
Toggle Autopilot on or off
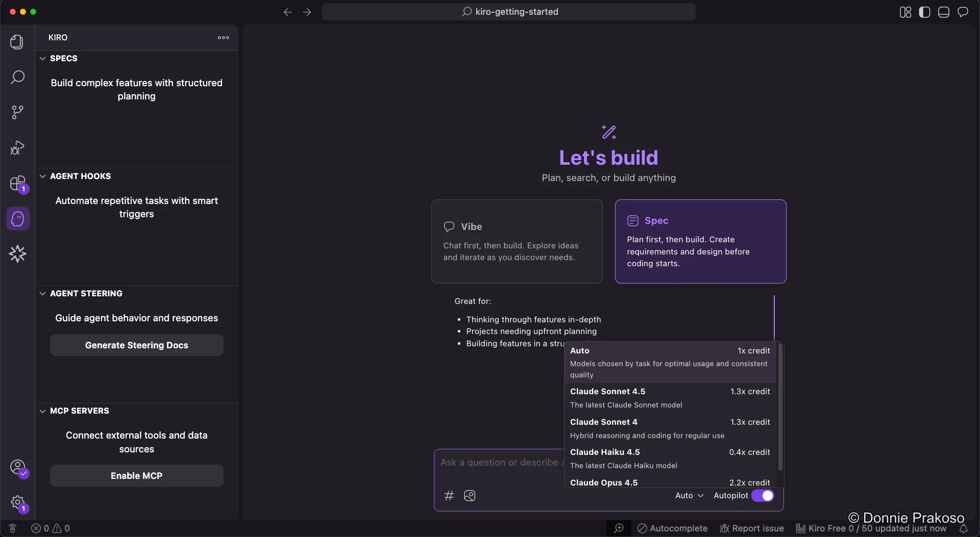coord(763,495)
